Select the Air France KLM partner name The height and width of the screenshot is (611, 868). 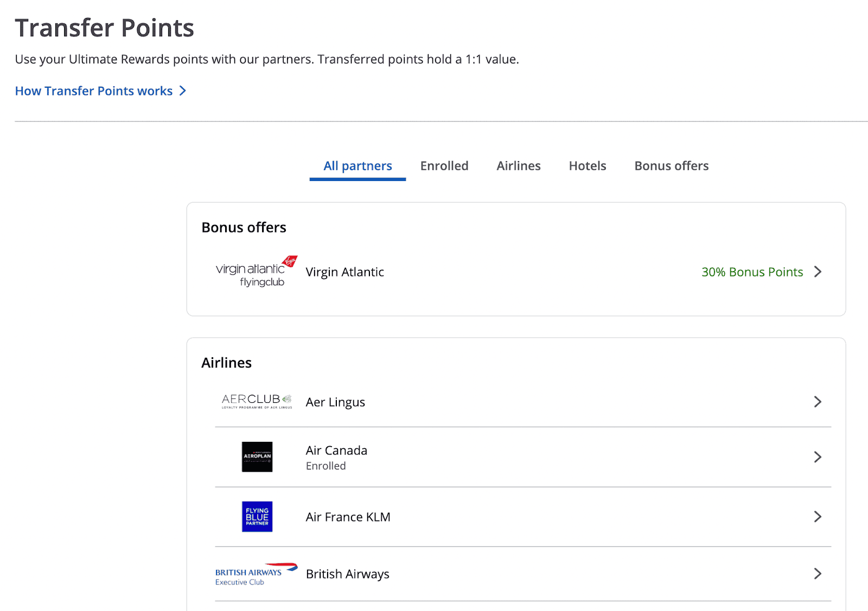pos(348,517)
